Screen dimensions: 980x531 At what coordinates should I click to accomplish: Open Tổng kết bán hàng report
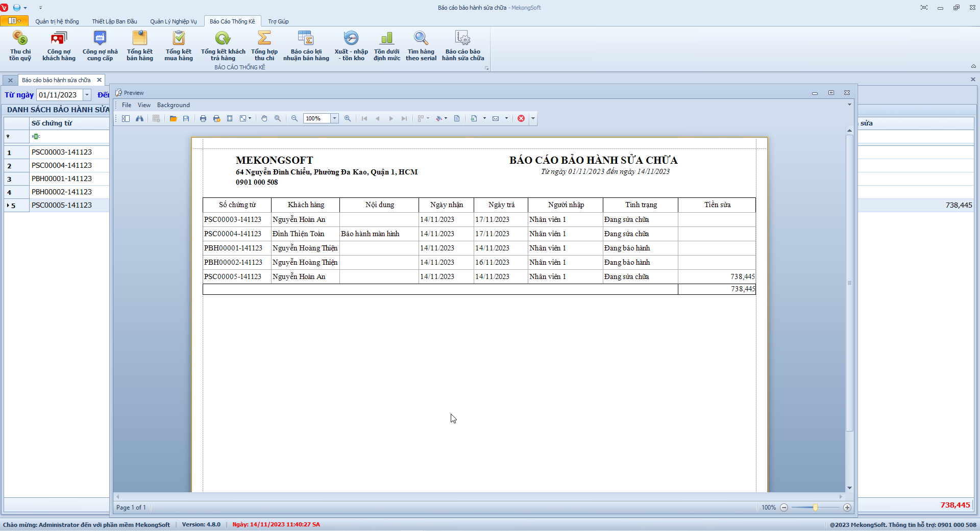[x=139, y=46]
